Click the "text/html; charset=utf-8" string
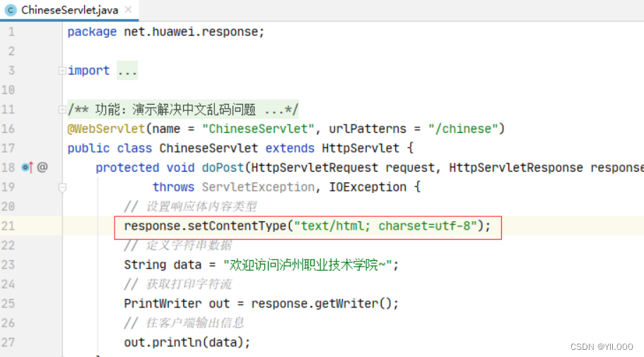Screen dimensions: 644x357 coord(385,226)
